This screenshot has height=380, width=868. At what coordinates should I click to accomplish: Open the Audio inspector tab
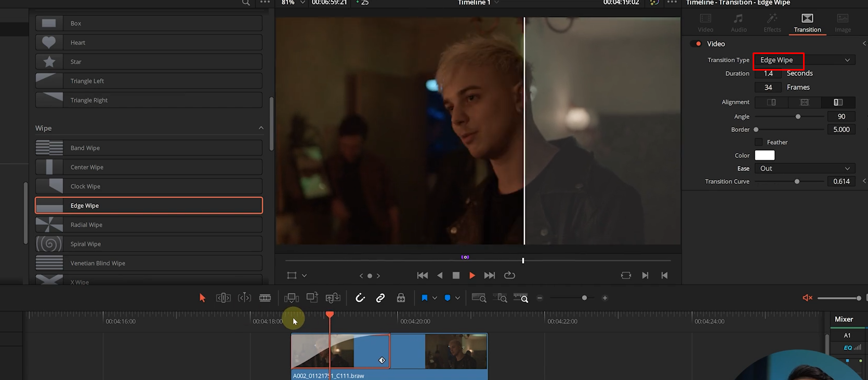[x=739, y=23]
